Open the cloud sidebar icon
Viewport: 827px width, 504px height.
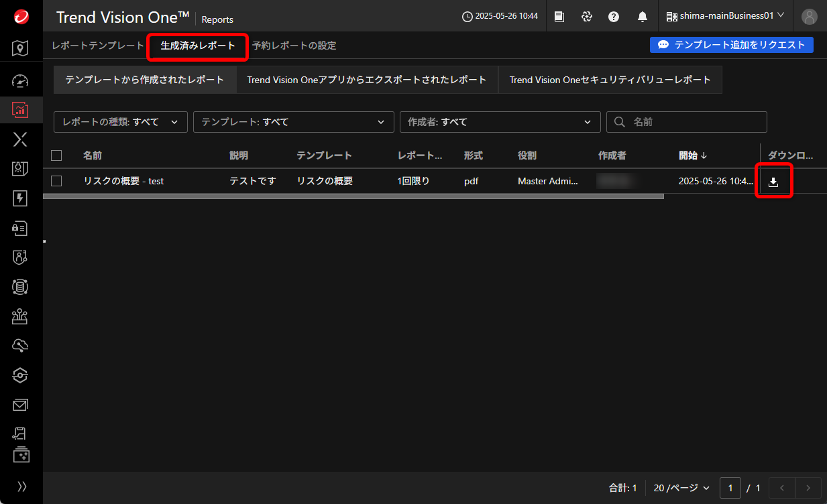point(21,346)
